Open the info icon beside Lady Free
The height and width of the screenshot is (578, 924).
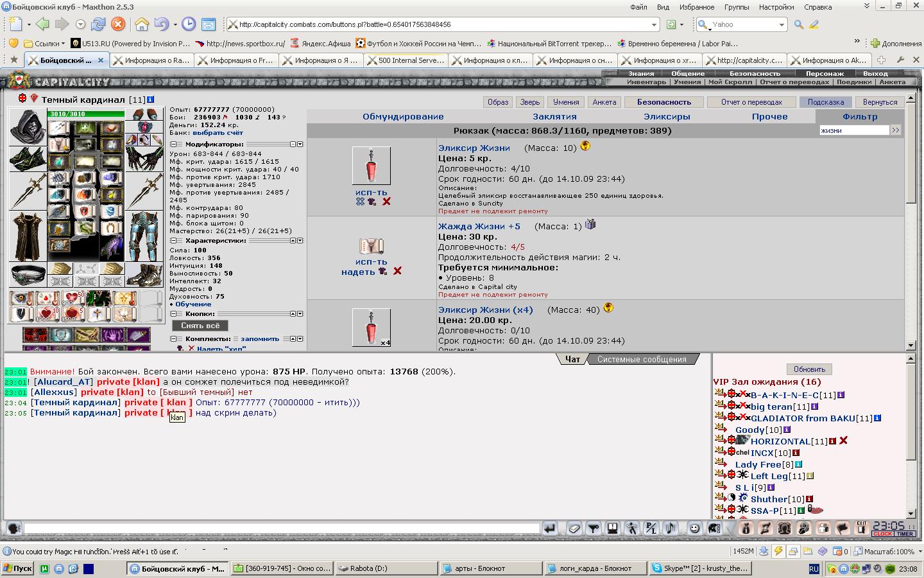pos(798,464)
